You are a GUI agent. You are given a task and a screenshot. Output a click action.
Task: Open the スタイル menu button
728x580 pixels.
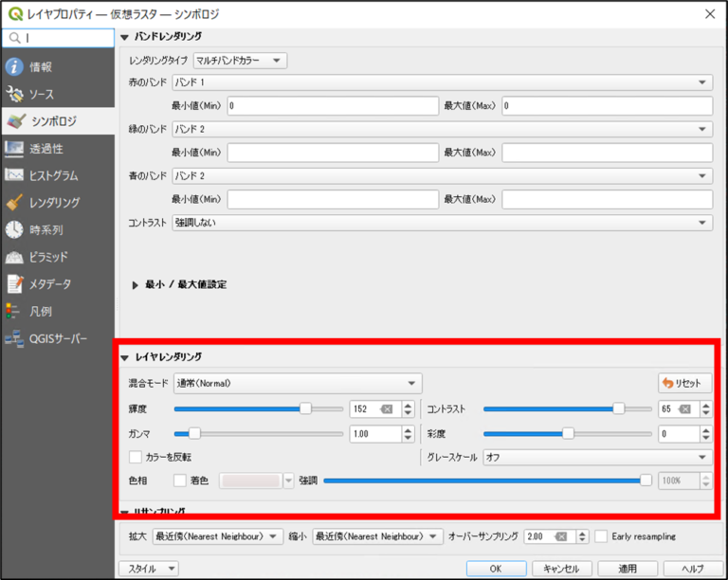[x=149, y=569]
